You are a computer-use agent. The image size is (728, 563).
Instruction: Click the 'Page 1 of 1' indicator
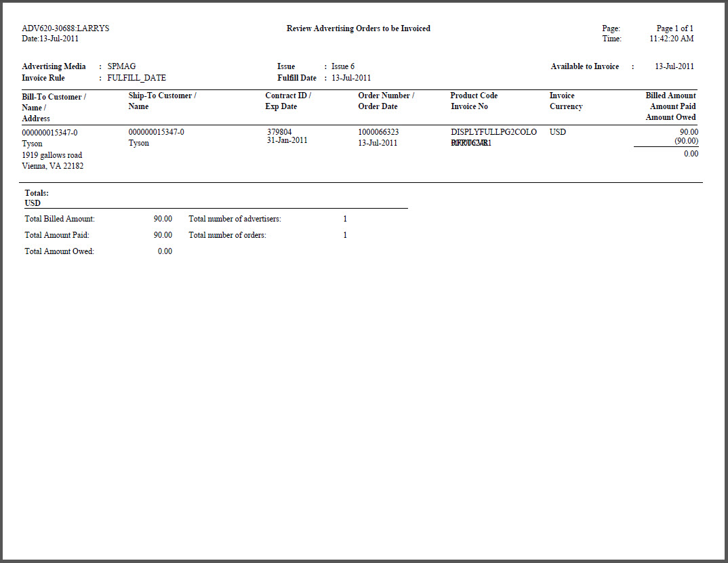tap(674, 28)
